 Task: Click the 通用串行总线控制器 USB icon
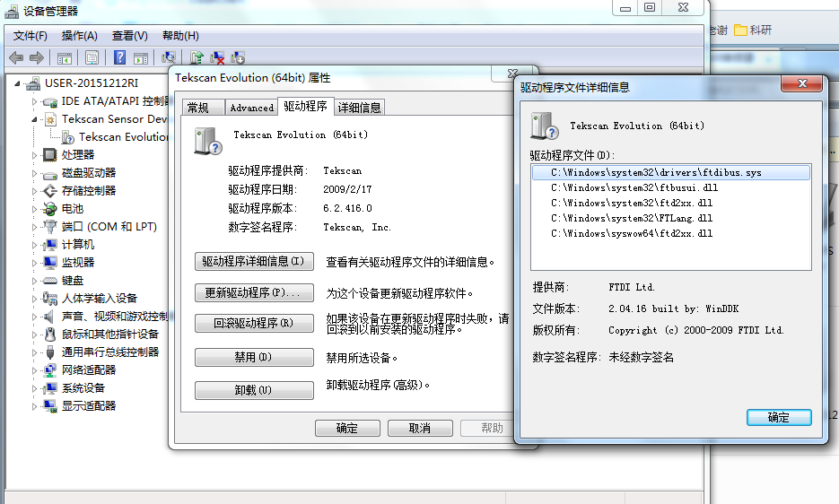tap(49, 352)
